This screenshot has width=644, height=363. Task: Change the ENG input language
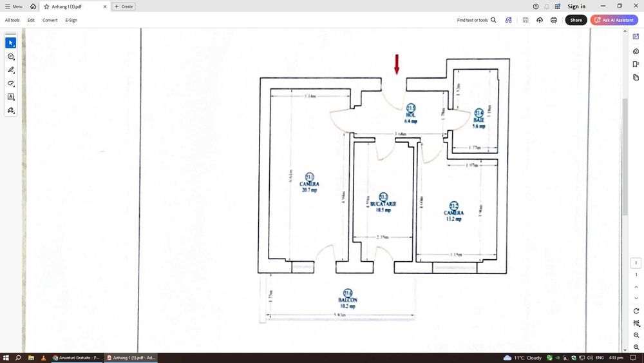click(600, 358)
